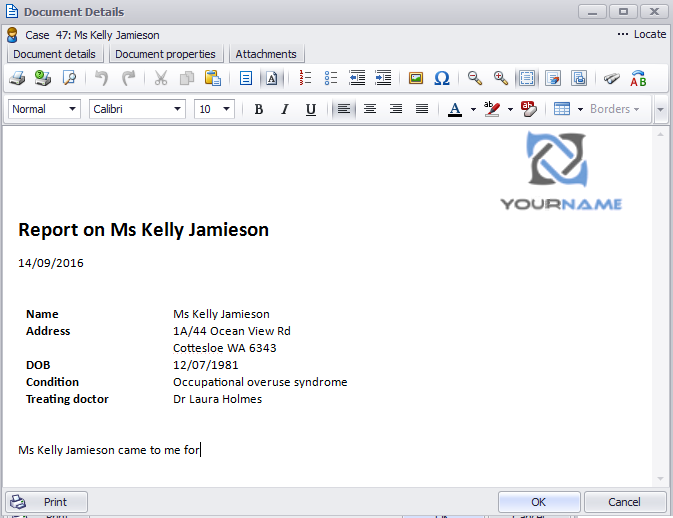
Task: Click the Zoom In magnifier icon
Action: click(500, 78)
